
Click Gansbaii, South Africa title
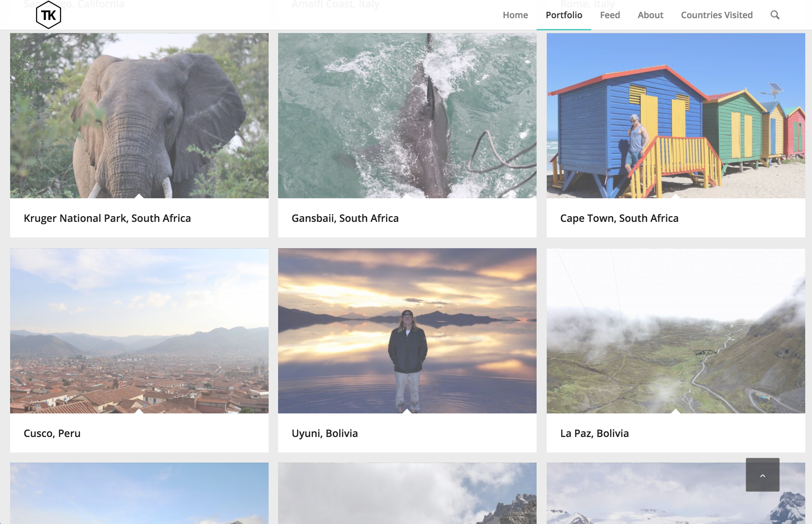point(345,218)
